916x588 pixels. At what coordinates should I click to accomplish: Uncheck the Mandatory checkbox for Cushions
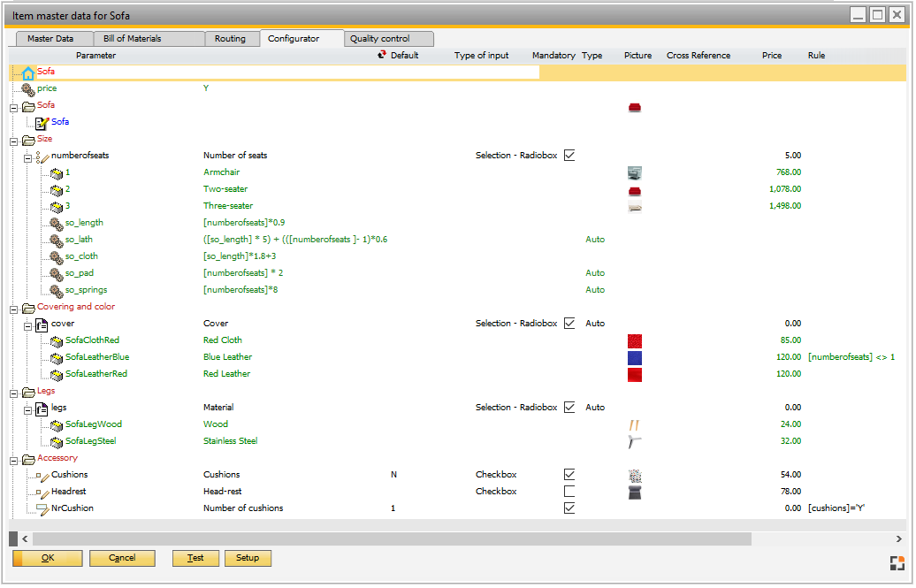[x=569, y=474]
